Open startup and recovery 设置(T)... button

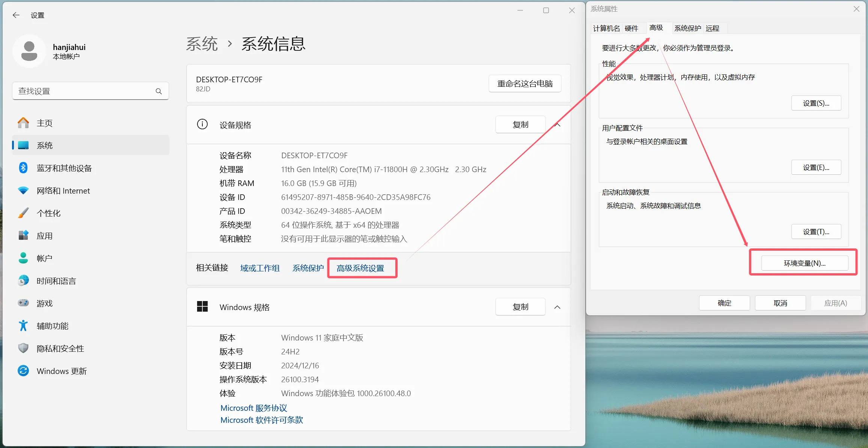point(816,232)
